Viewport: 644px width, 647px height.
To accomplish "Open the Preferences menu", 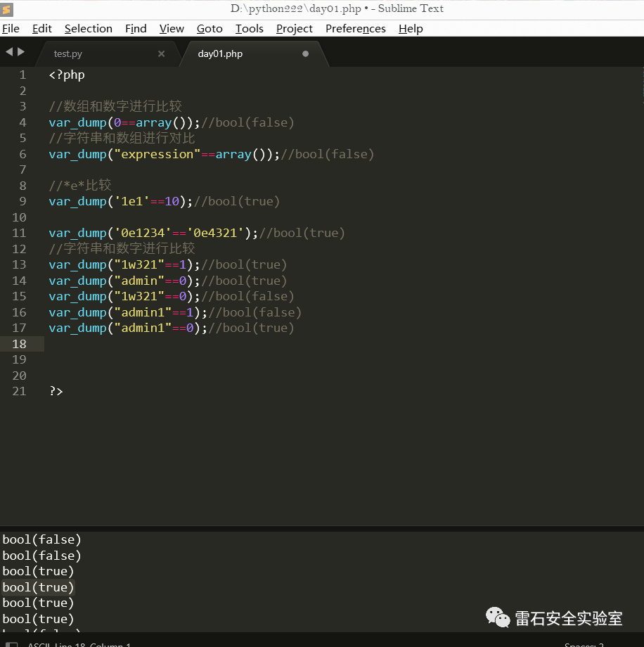I will coord(355,29).
